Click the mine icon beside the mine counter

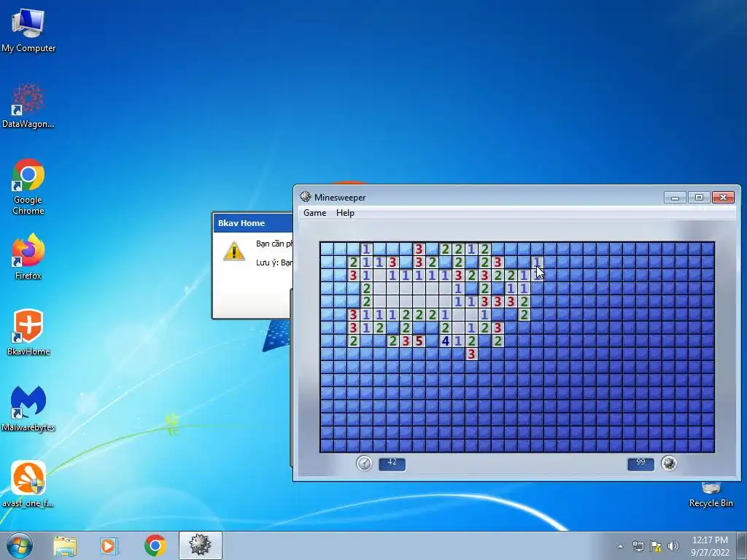pos(669,463)
